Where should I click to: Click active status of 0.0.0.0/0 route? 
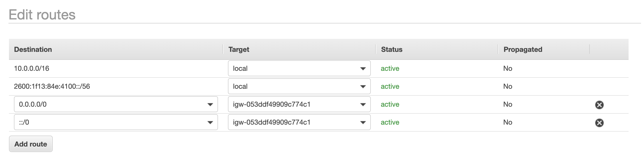(x=390, y=104)
